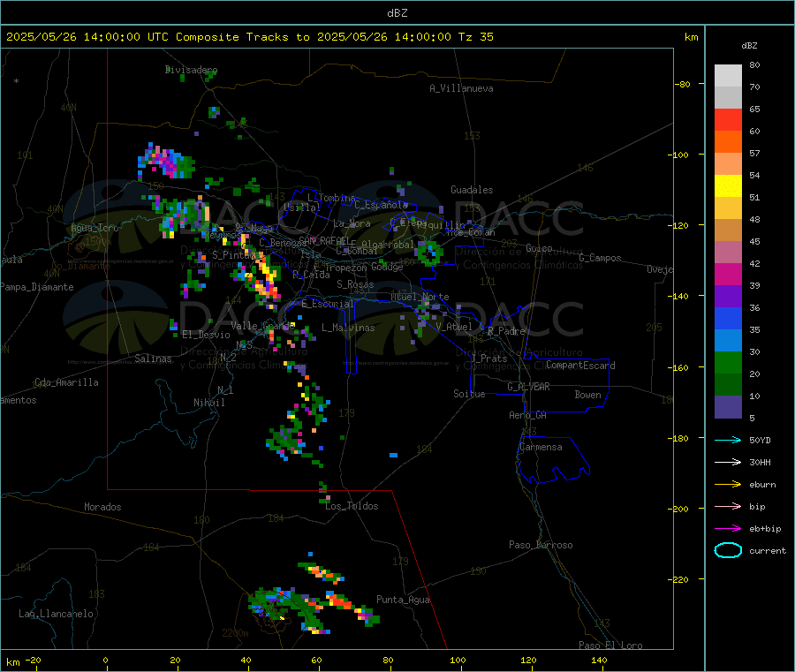Click the 'Paso_Barroso' map label
The image size is (795, 672).
pyautogui.click(x=541, y=545)
